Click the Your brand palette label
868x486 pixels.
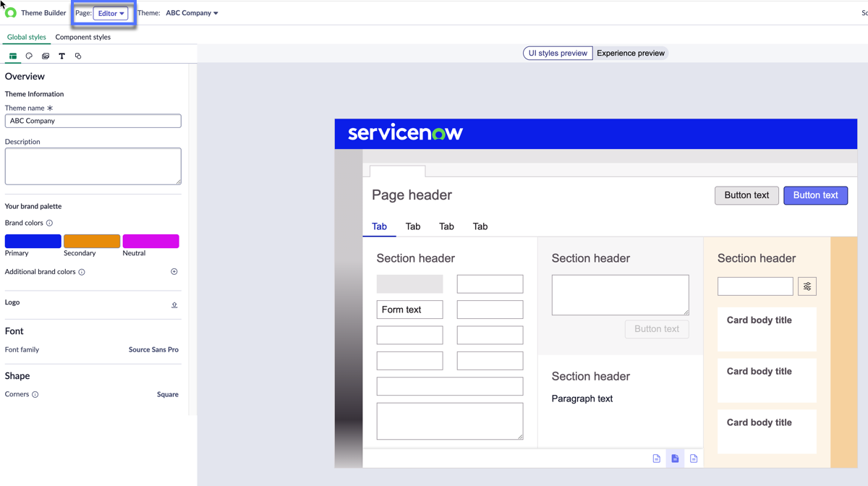tap(33, 206)
